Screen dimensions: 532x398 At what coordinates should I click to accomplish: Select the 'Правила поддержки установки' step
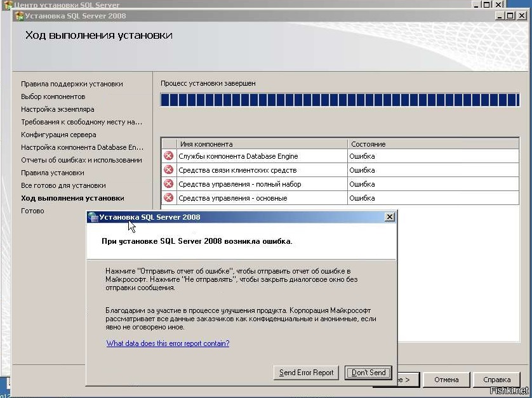click(72, 84)
